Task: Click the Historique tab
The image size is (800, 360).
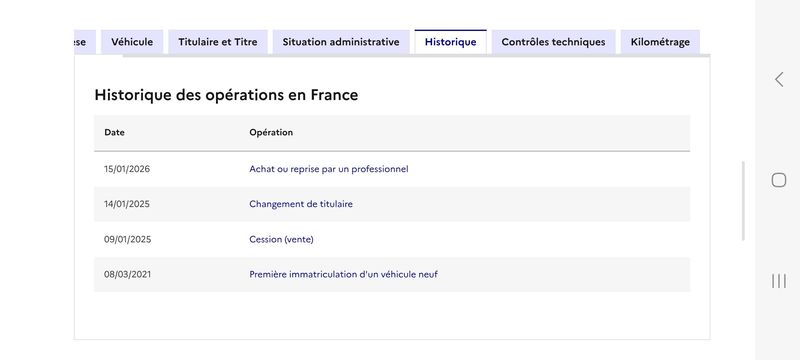Action: pos(451,42)
